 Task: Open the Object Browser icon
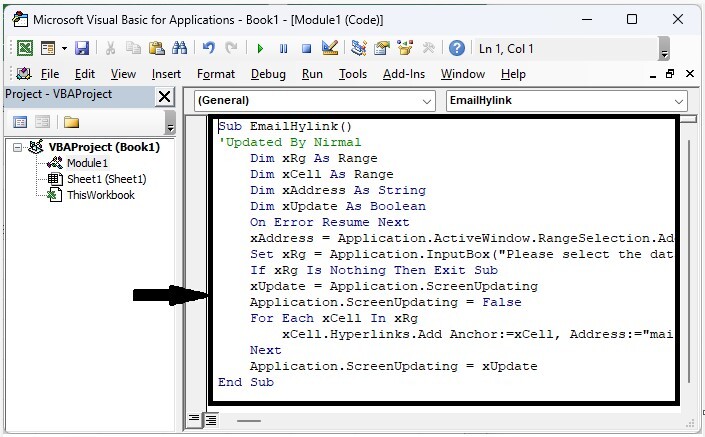[405, 48]
